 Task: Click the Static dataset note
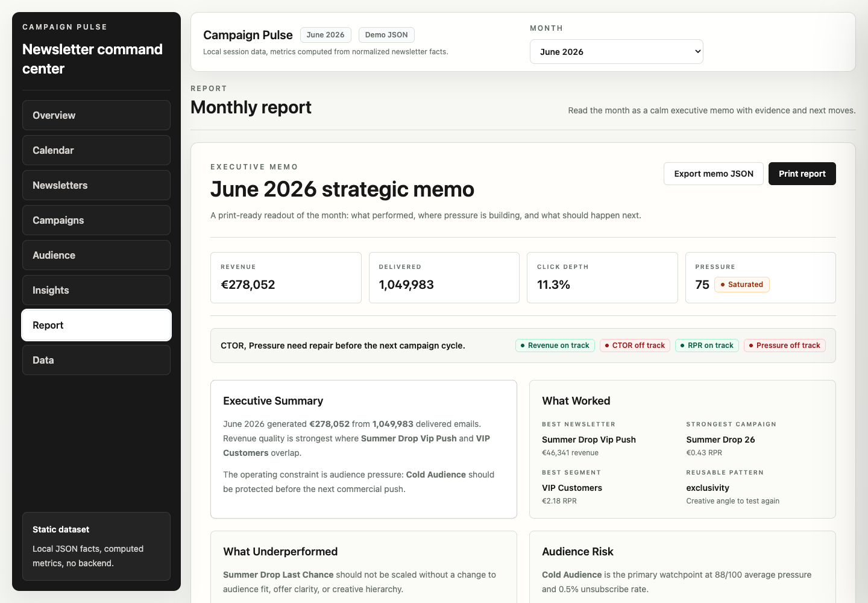(96, 546)
